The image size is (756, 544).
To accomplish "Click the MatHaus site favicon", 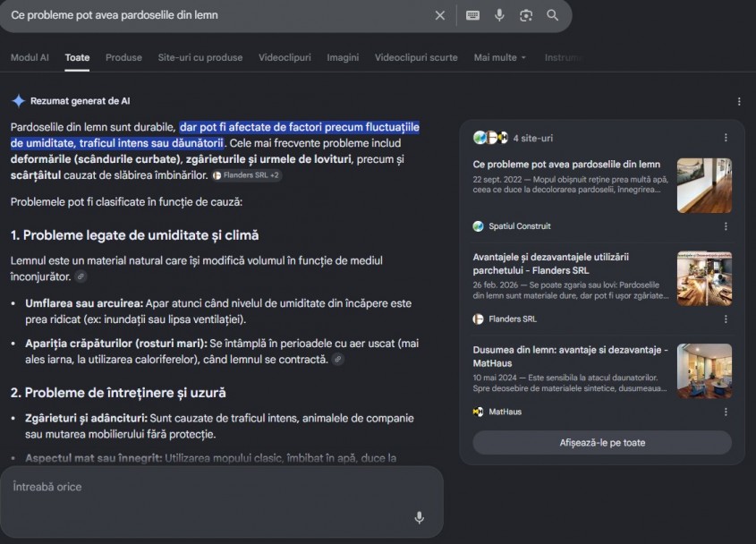I will pos(478,412).
